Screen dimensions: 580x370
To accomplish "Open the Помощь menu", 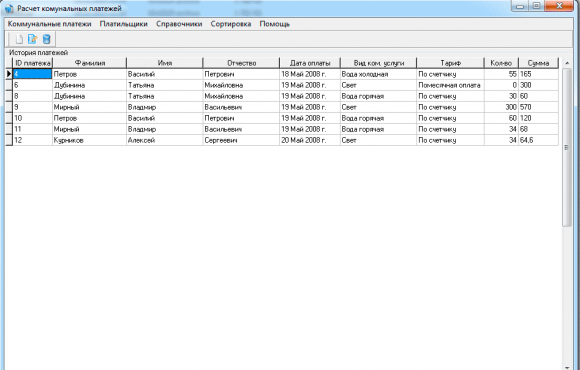I will 274,24.
